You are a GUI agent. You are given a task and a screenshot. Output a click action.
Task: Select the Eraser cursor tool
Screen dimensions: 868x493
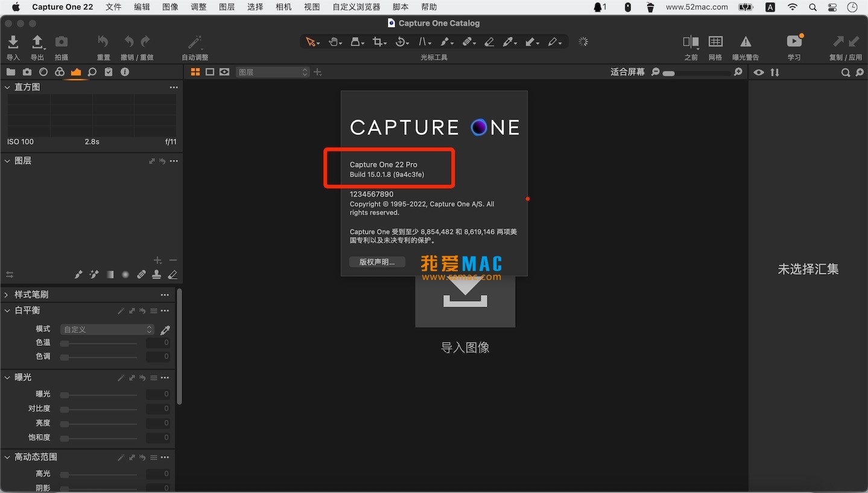[x=490, y=40]
